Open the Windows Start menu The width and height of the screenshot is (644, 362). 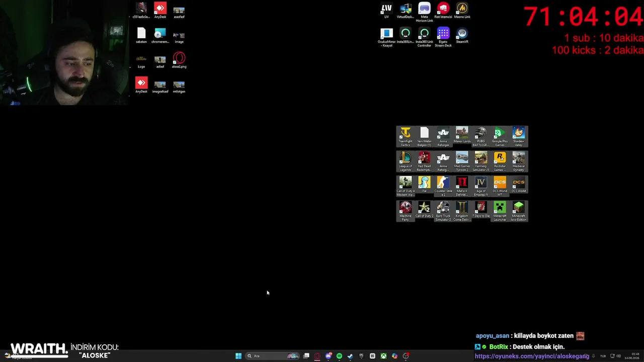pyautogui.click(x=238, y=356)
